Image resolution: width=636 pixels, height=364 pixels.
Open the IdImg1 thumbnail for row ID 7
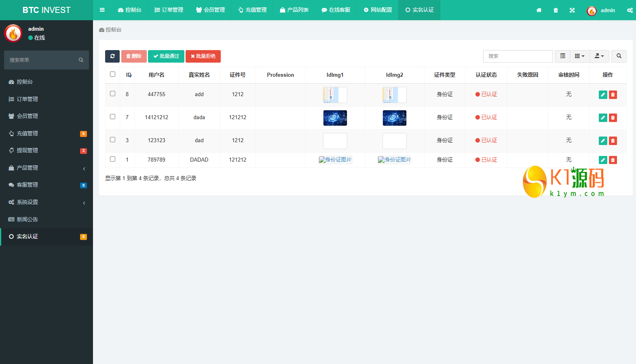tap(335, 118)
